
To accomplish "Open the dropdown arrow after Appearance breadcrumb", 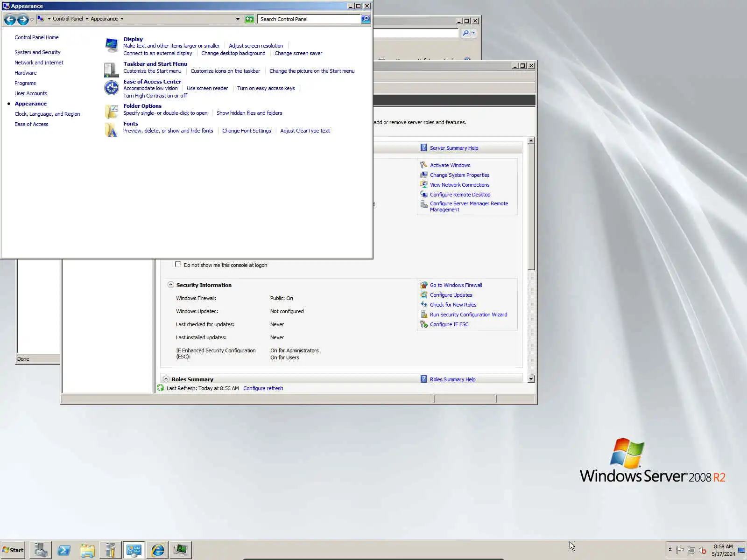I will [122, 19].
